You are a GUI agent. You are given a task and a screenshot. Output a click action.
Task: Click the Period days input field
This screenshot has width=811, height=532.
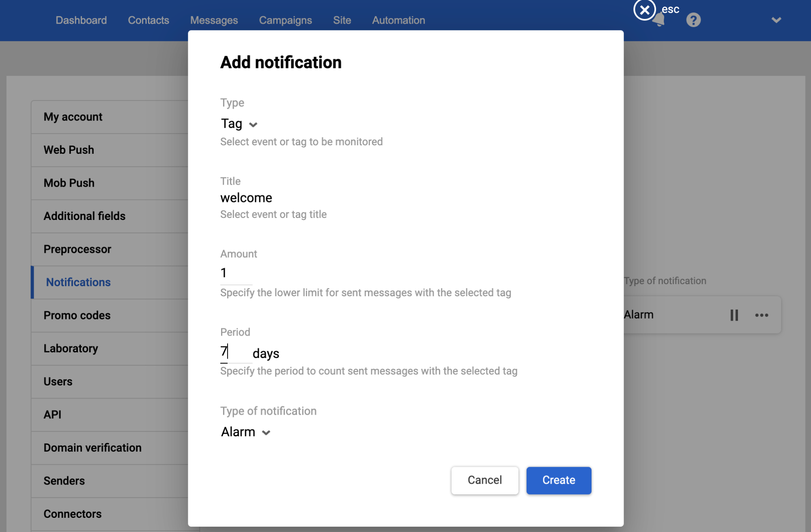tap(235, 352)
